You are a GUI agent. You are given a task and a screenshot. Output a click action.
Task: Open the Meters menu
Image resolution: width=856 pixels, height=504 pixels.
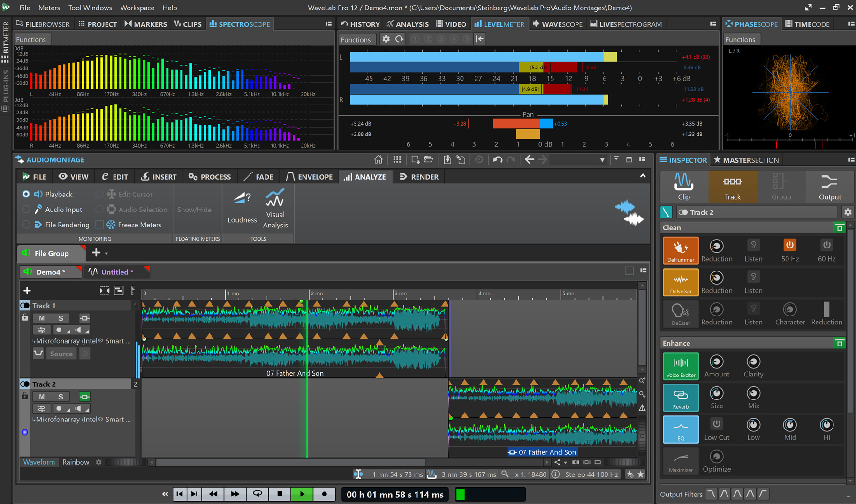click(49, 8)
